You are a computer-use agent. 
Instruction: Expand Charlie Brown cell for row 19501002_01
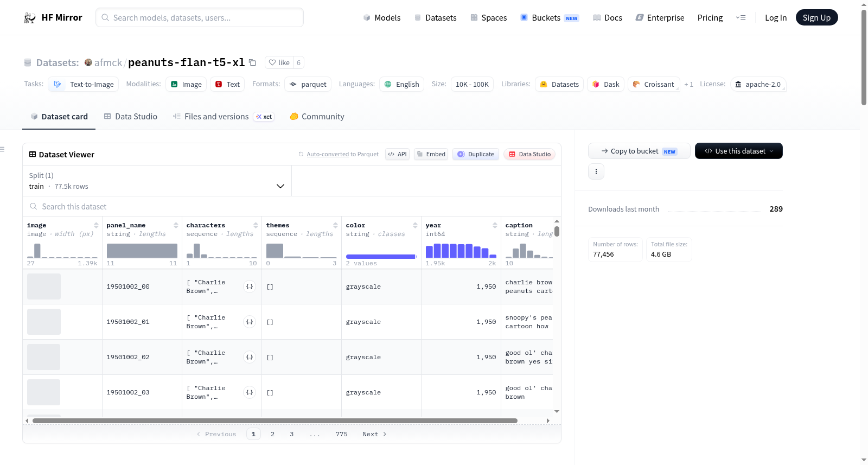(250, 322)
